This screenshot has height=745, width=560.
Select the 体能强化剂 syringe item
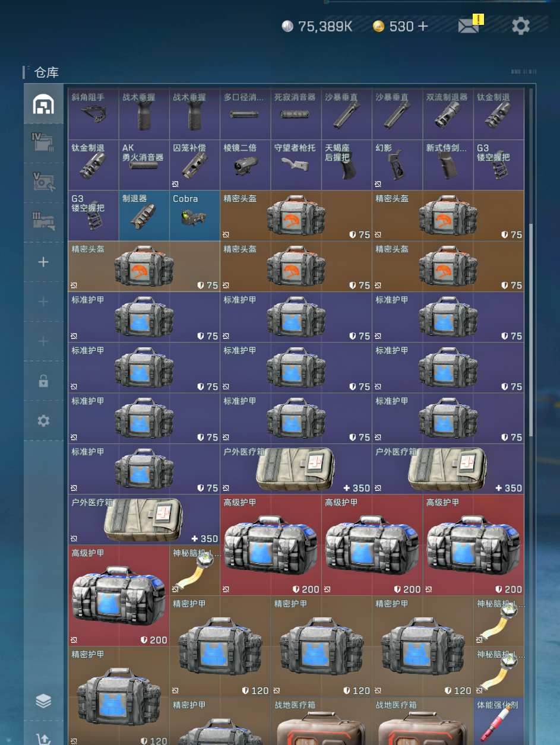click(x=499, y=721)
